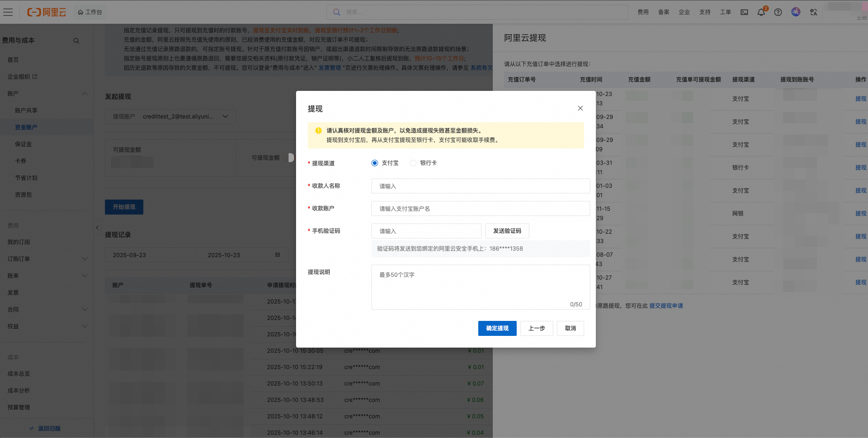Open 保证金 in sidebar
868x438 pixels.
click(23, 144)
